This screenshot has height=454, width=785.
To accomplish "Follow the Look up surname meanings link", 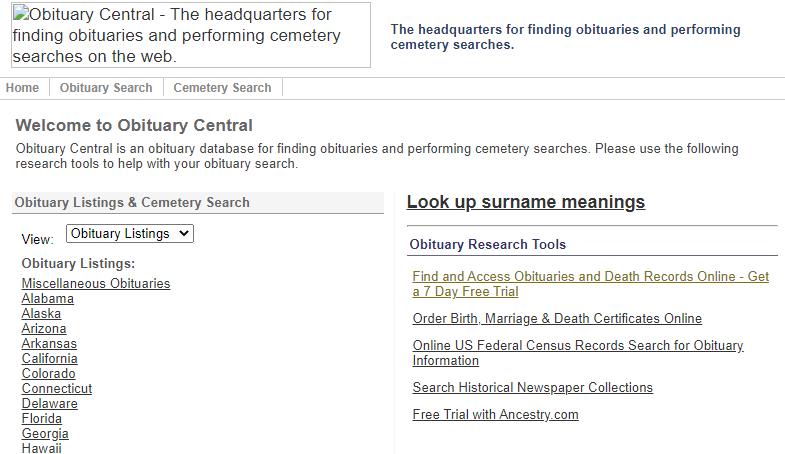I will pos(526,202).
